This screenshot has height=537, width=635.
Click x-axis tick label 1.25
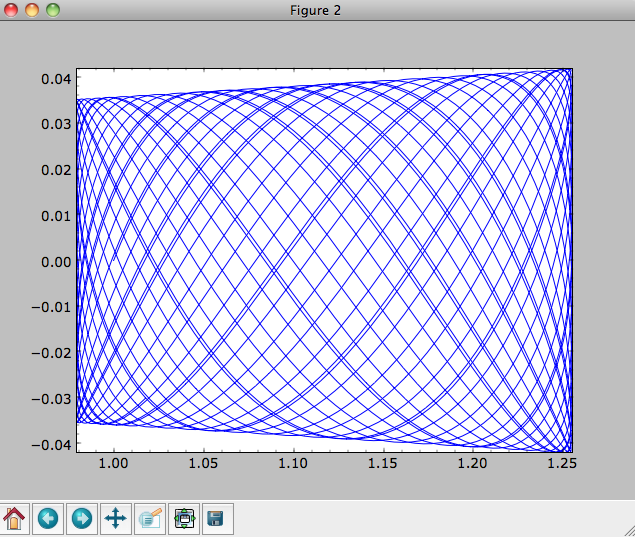[x=562, y=463]
